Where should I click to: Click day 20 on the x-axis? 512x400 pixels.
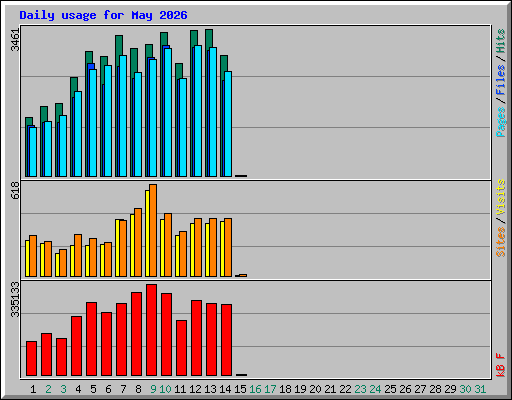pos(315,389)
